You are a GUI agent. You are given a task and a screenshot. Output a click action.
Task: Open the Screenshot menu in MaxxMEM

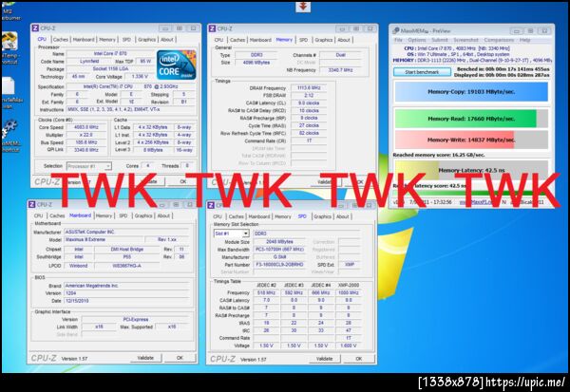[x=466, y=40]
